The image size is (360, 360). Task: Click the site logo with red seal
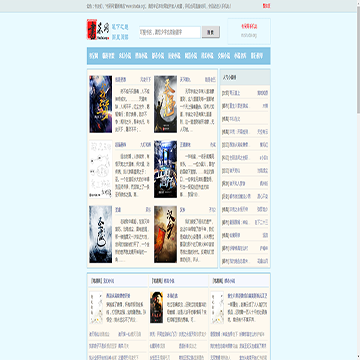(99, 30)
